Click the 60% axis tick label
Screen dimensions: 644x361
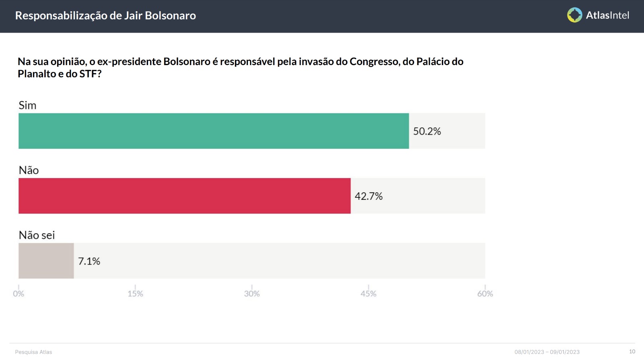point(485,294)
